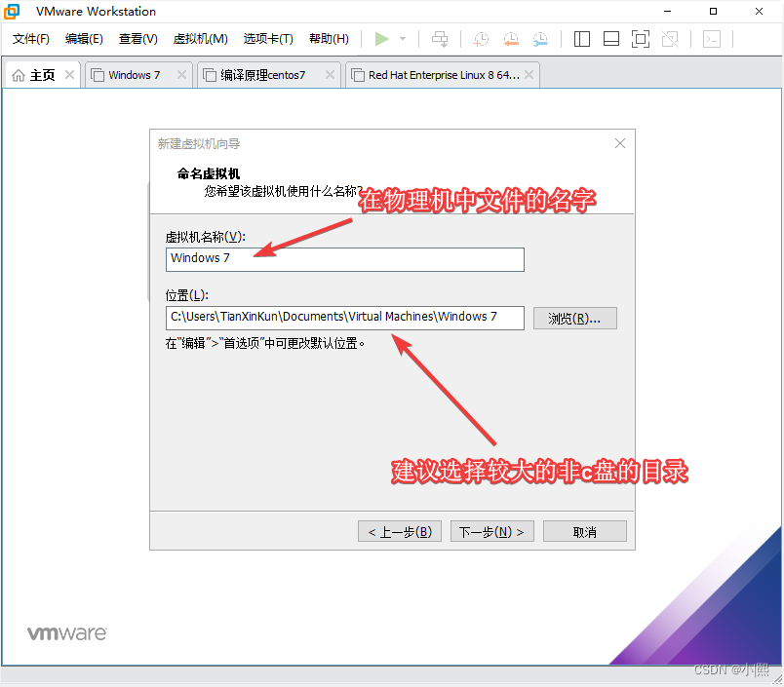Click the revert to snapshot toolbar icon
This screenshot has width=784, height=687.
coord(511,39)
